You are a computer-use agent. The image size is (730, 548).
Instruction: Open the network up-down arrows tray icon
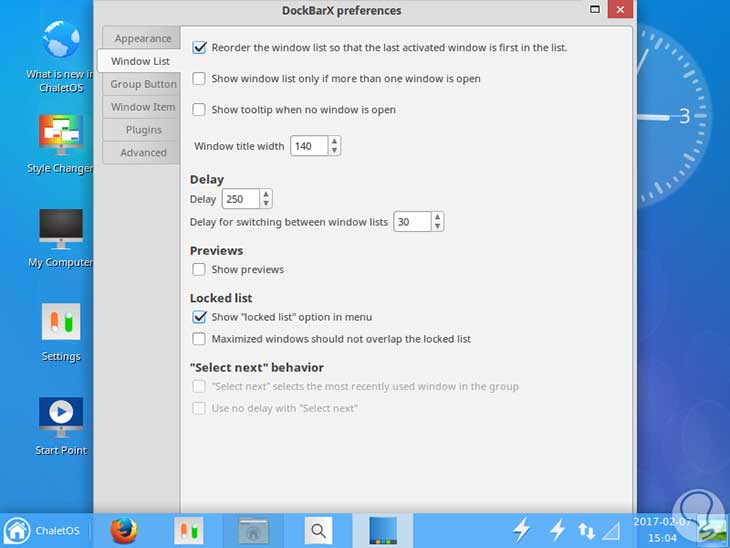click(x=586, y=531)
